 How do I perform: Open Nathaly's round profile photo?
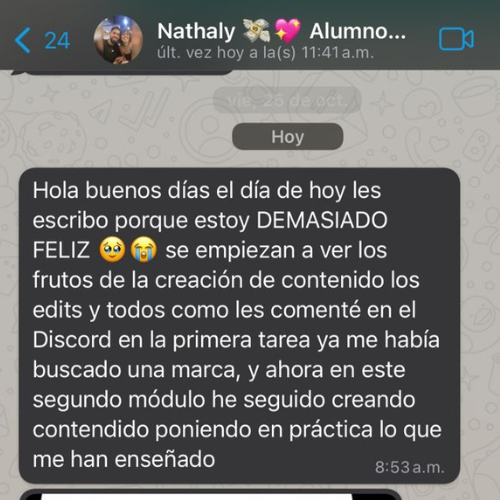point(118,39)
